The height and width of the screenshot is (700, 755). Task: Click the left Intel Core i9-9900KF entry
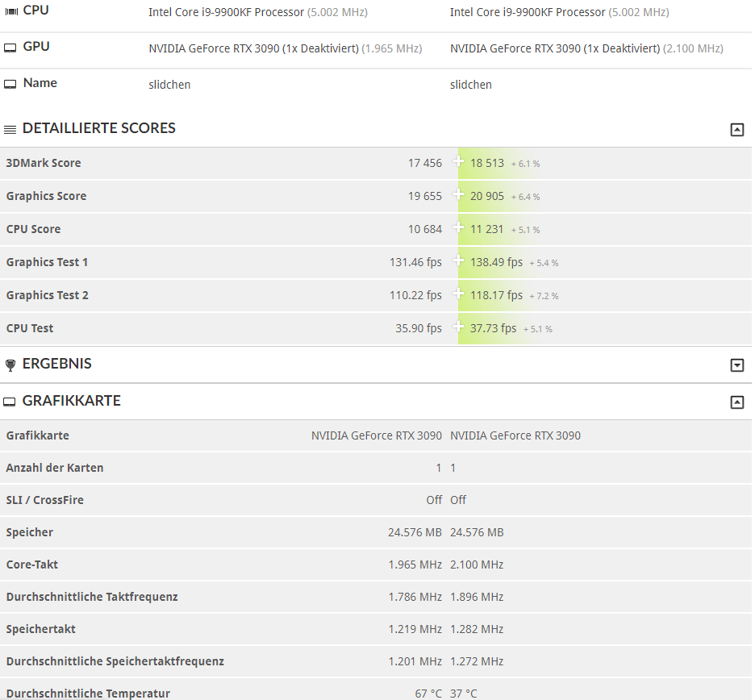pos(257,13)
